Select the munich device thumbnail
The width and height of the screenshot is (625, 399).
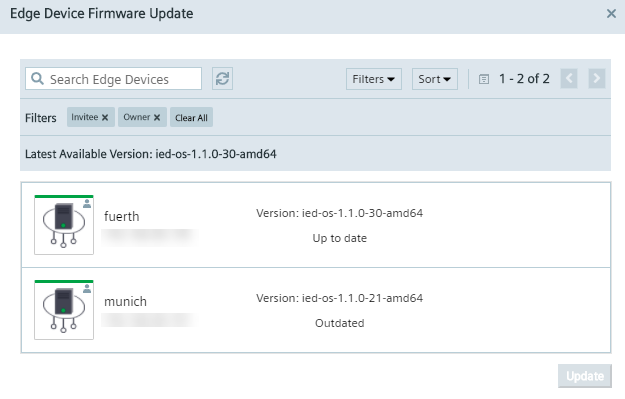tap(64, 310)
